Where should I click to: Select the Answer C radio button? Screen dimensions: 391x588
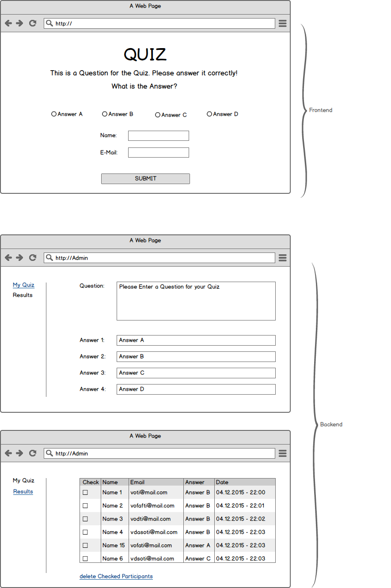click(158, 115)
